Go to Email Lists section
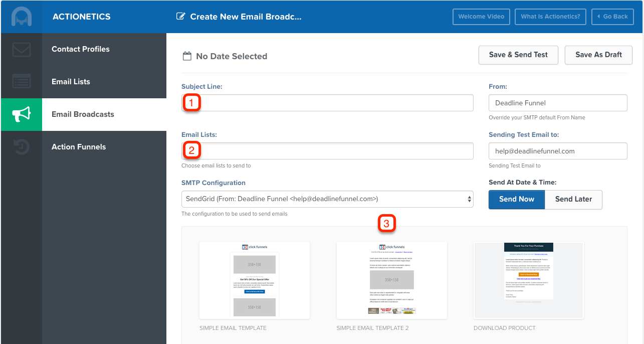The width and height of the screenshot is (644, 344). [71, 82]
